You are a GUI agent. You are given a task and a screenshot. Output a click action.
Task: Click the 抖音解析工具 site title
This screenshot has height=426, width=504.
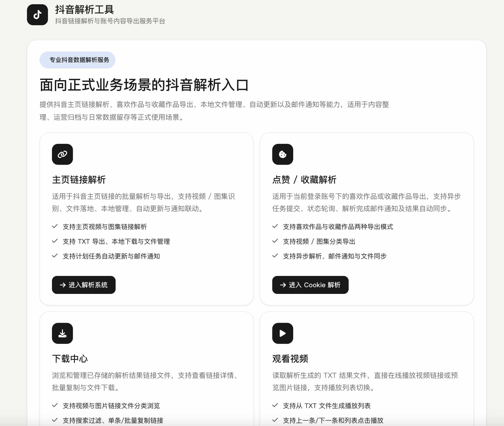point(84,10)
